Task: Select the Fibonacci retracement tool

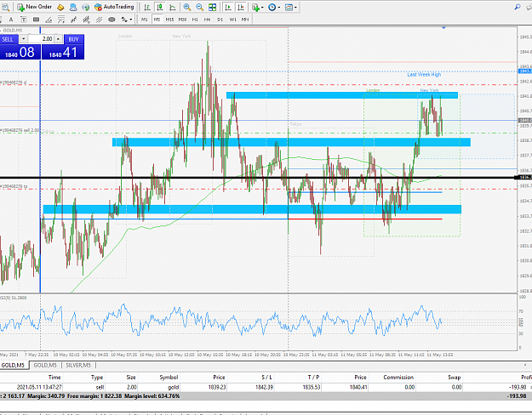Action: pos(61,20)
